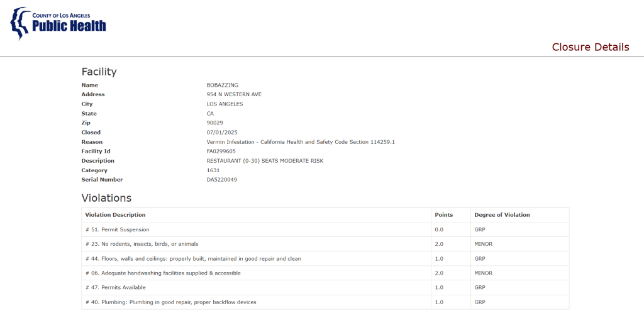Click the Facility section heading
Viewport: 644px width, 318px height.
tap(99, 72)
